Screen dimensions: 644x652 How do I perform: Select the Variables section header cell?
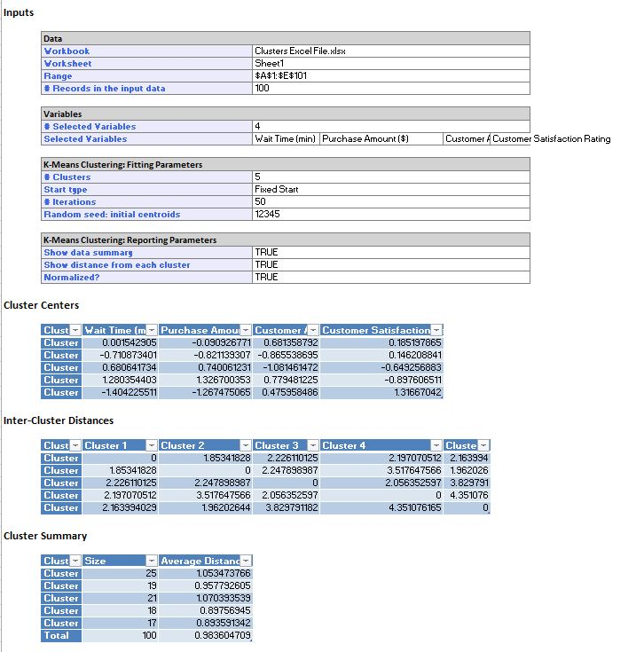pos(286,114)
